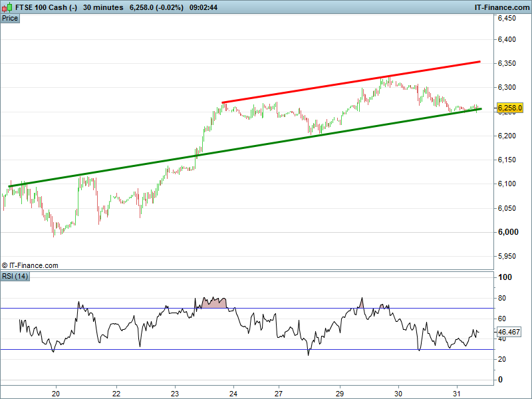Click date label 24 on time axis
Screen dimensions: 532x399
(233, 392)
